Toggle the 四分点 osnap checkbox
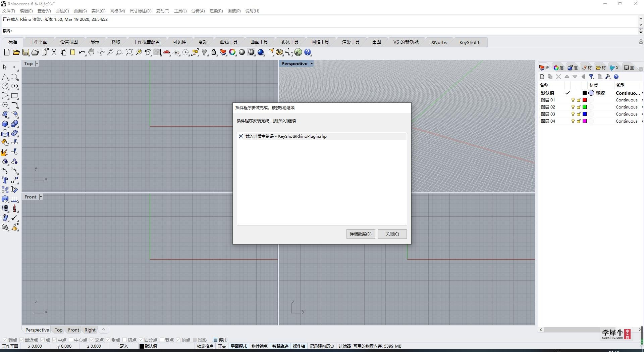The height and width of the screenshot is (352, 644). pyautogui.click(x=141, y=340)
